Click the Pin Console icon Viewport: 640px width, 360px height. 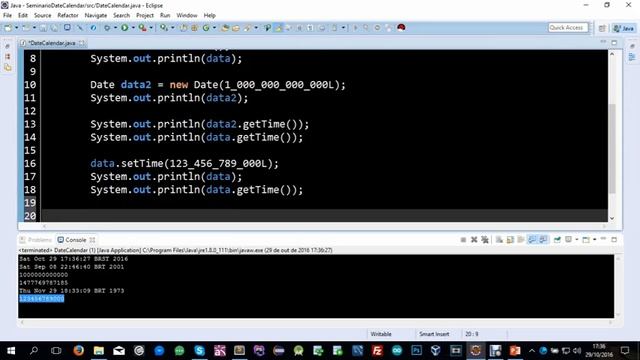557,240
